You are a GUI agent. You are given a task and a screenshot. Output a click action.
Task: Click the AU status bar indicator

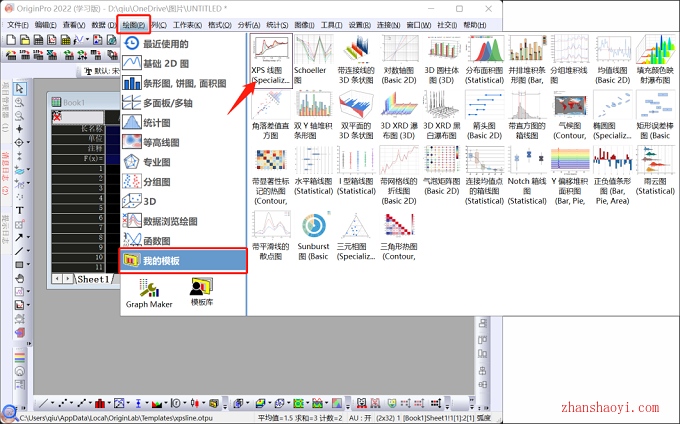360,418
